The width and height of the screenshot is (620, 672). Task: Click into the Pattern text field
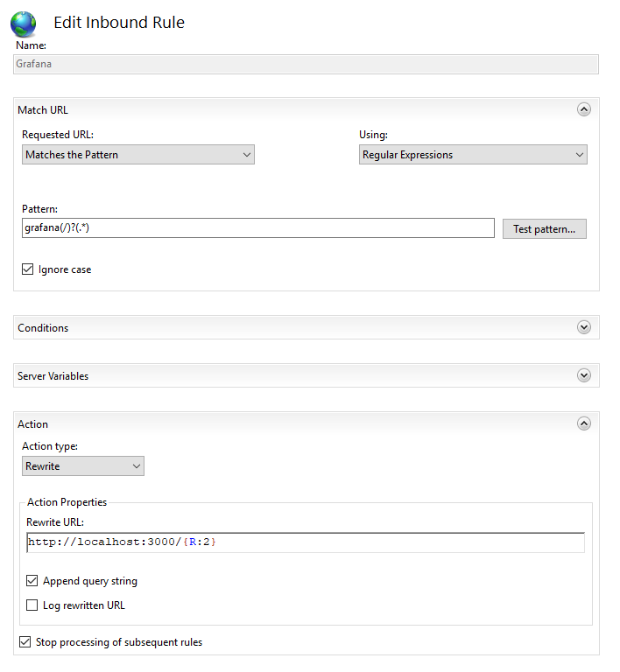pyautogui.click(x=258, y=228)
